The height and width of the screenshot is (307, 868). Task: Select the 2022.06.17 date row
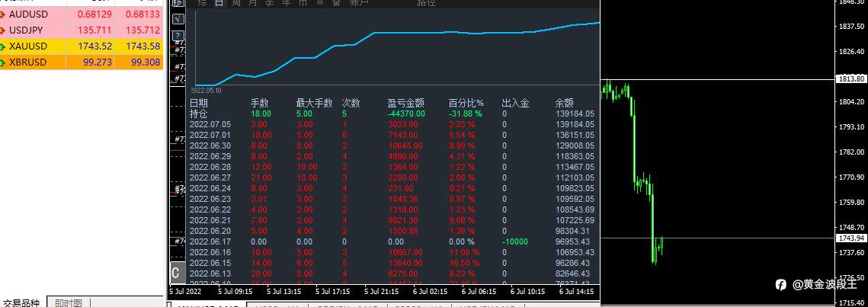(393, 241)
